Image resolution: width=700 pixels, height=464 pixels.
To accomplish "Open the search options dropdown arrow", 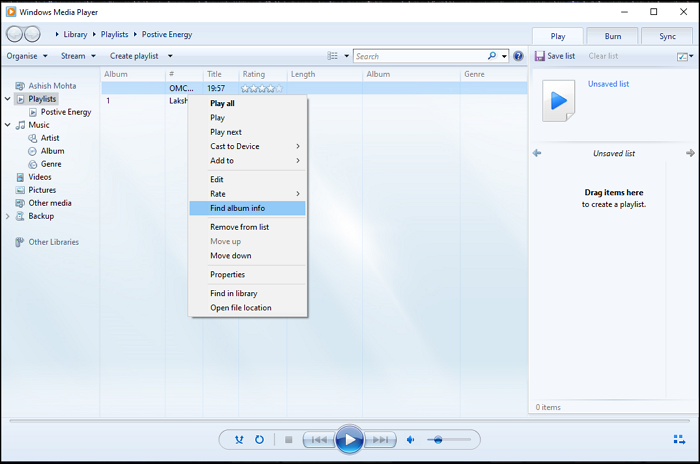I will pyautogui.click(x=504, y=56).
